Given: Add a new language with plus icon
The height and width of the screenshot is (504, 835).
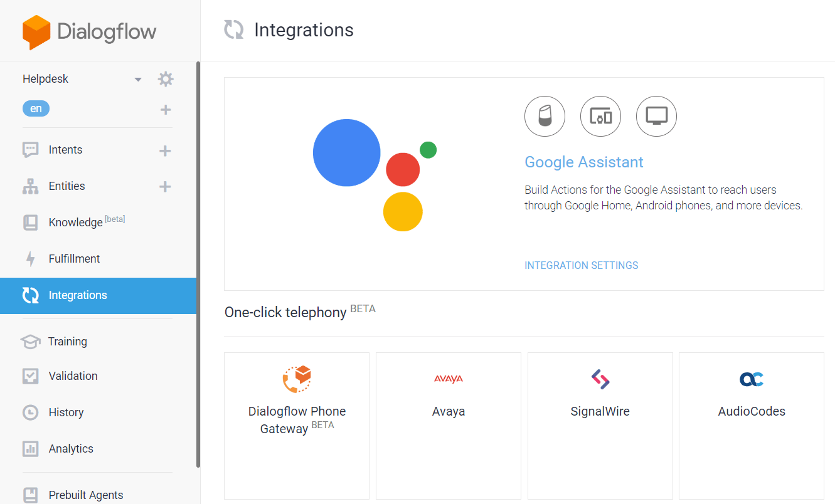Looking at the screenshot, I should tap(166, 110).
